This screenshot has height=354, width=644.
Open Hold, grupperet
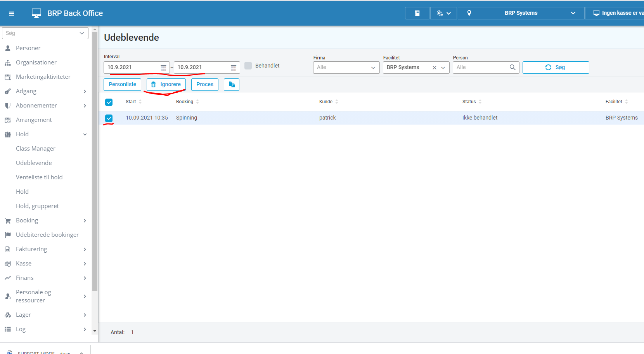point(37,206)
